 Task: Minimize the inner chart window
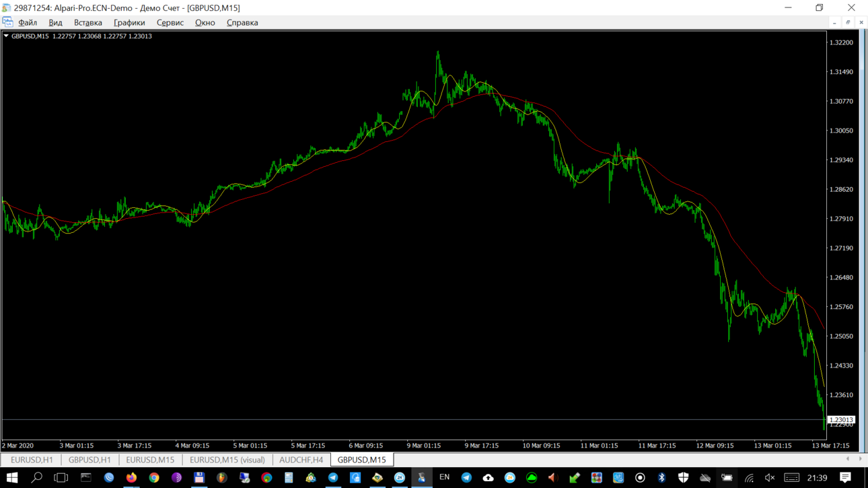point(834,22)
